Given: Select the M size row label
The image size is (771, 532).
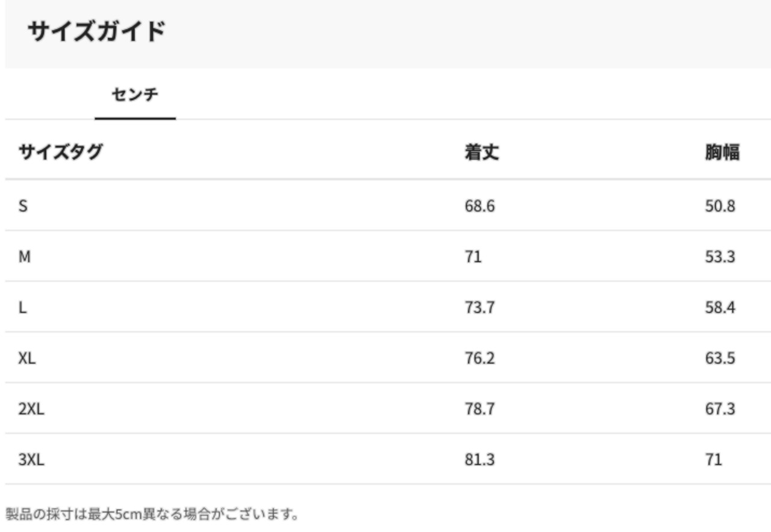Looking at the screenshot, I should click(24, 257).
